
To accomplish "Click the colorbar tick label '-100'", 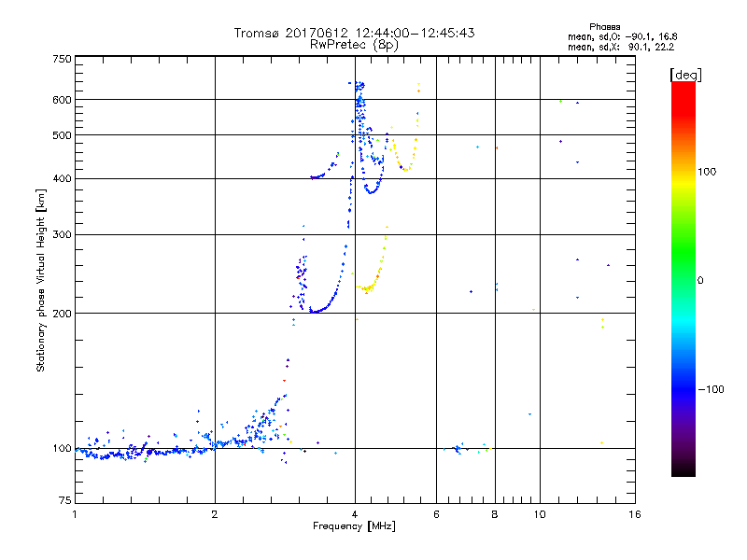I will 712,389.
